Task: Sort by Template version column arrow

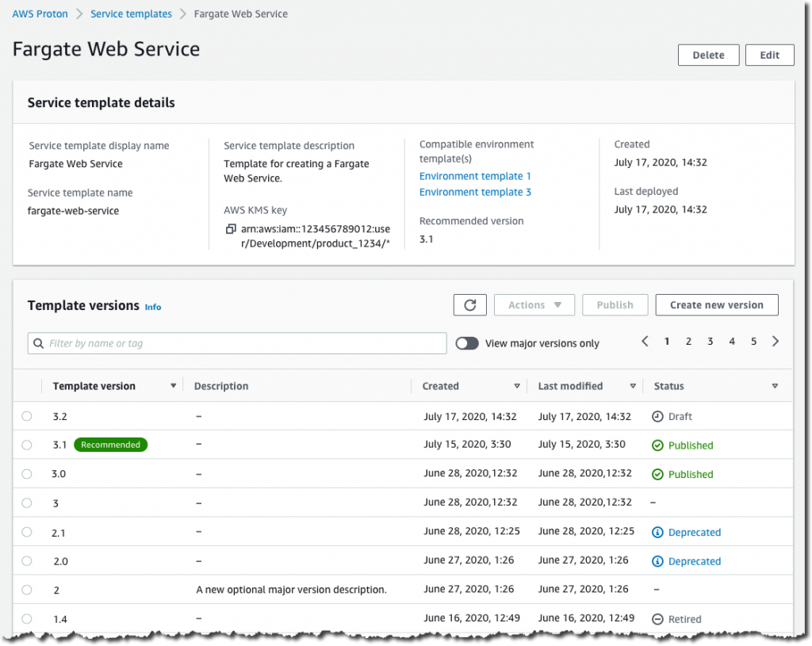Action: point(173,386)
